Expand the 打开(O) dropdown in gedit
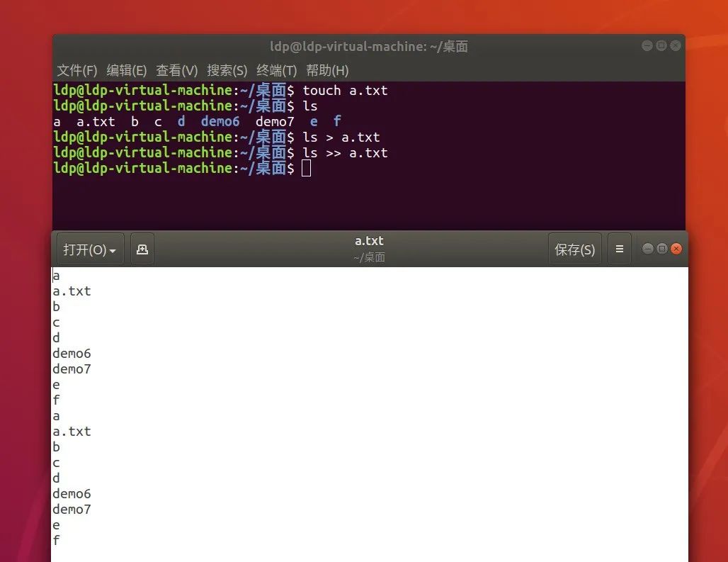Image resolution: width=728 pixels, height=562 pixels. [x=90, y=249]
